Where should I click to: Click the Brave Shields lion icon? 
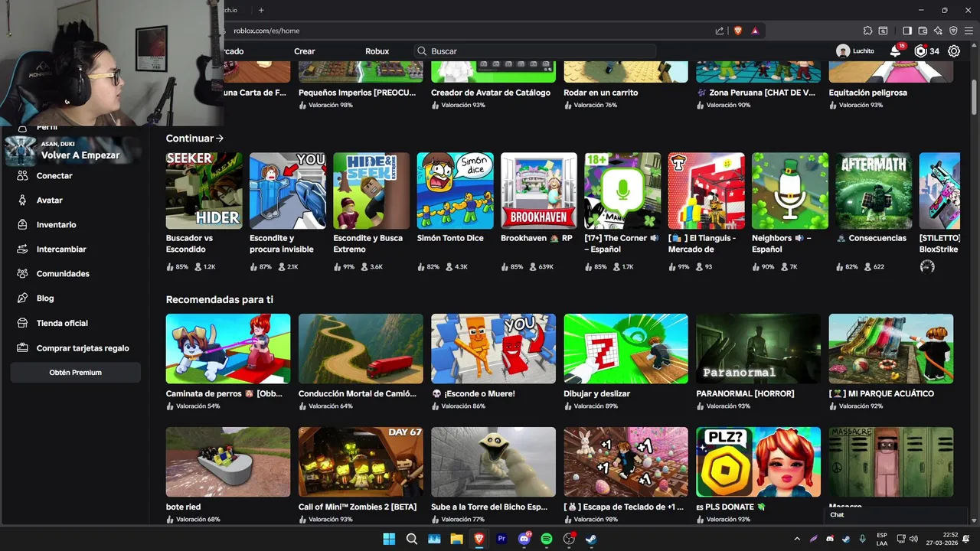click(x=738, y=31)
